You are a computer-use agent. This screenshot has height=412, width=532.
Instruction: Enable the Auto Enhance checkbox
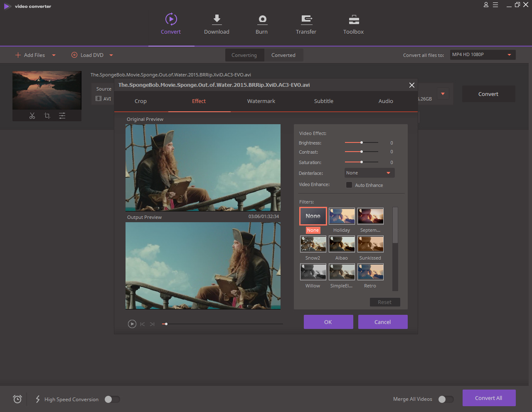pyautogui.click(x=349, y=185)
